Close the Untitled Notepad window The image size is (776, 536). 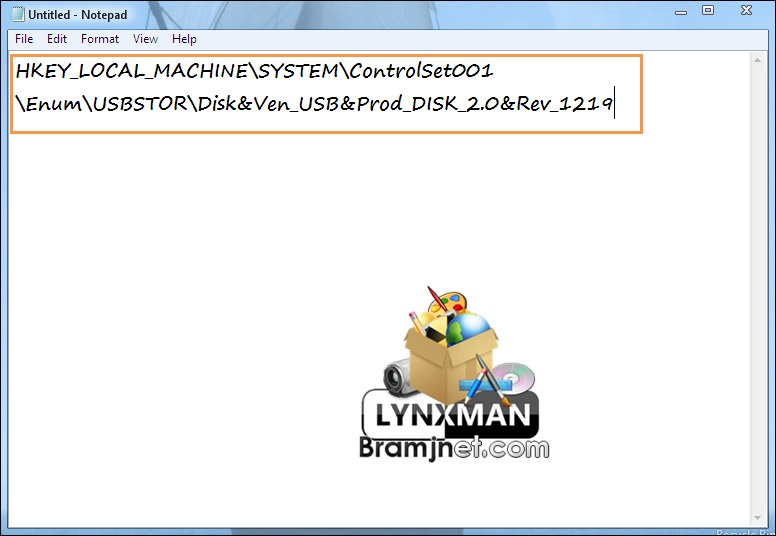point(746,10)
